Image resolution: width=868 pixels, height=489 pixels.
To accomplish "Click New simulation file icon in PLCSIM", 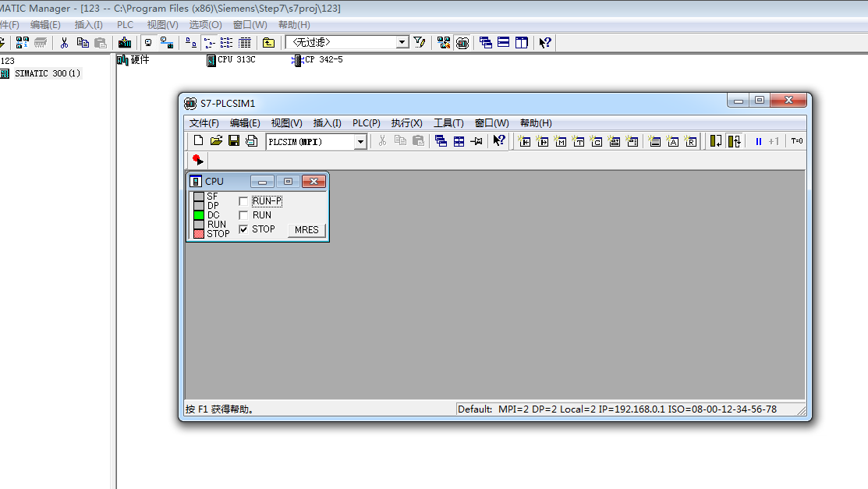I will [198, 141].
